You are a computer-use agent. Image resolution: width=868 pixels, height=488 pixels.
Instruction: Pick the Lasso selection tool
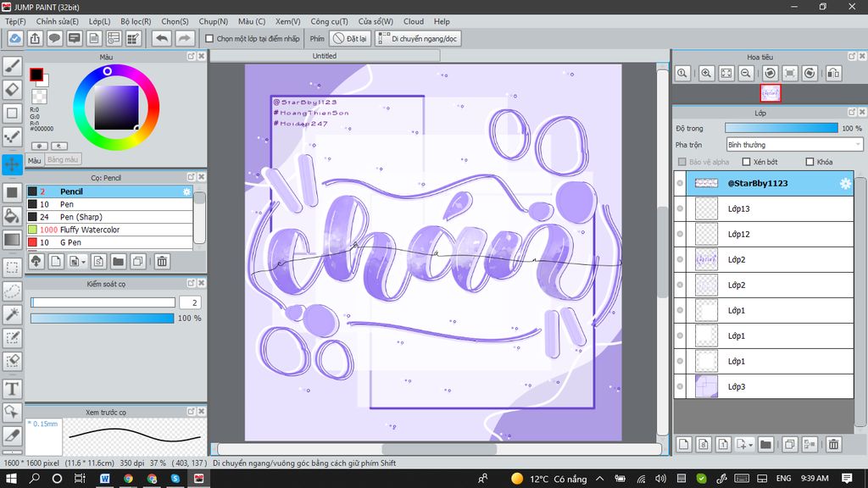(12, 291)
